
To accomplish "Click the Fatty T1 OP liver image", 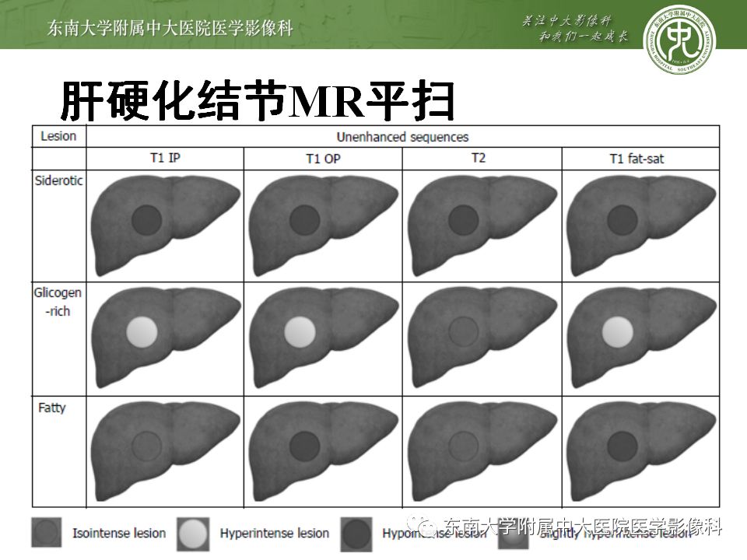I will pyautogui.click(x=324, y=451).
